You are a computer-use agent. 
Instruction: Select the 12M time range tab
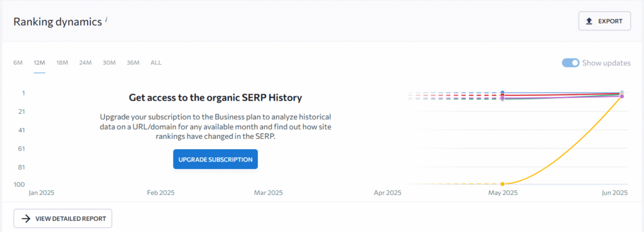click(40, 63)
